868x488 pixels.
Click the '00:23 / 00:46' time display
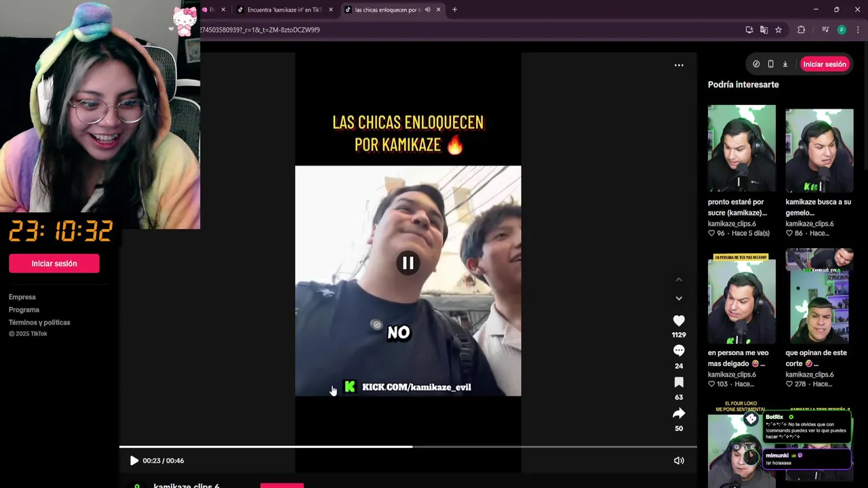163,461
